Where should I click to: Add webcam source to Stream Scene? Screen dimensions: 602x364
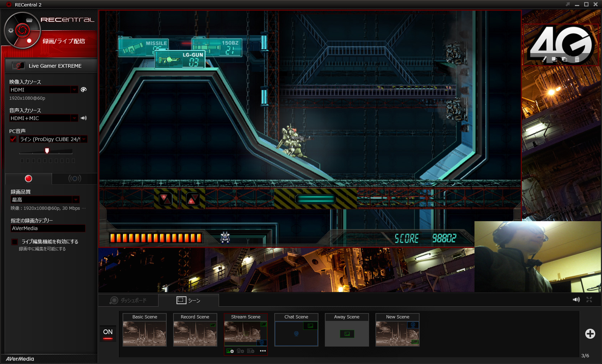(x=240, y=351)
